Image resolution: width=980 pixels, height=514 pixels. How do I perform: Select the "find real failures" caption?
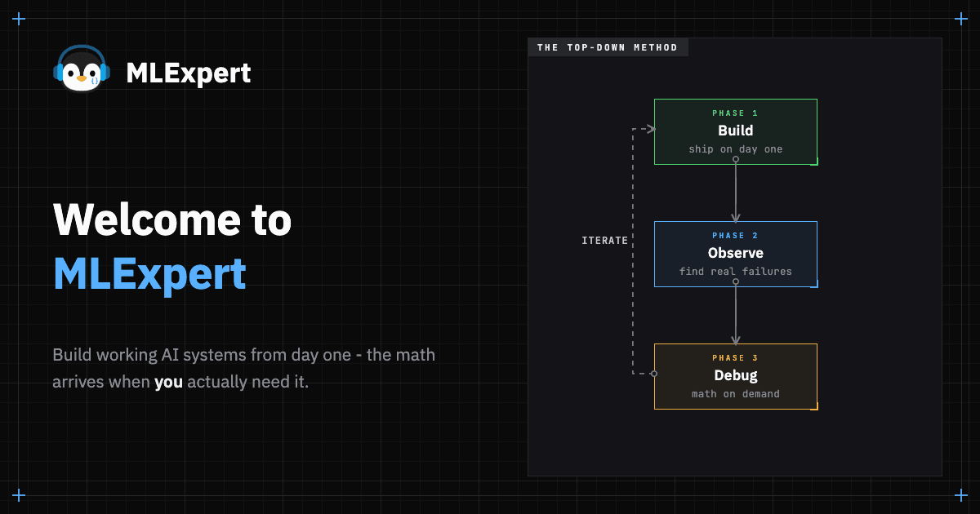pos(736,272)
